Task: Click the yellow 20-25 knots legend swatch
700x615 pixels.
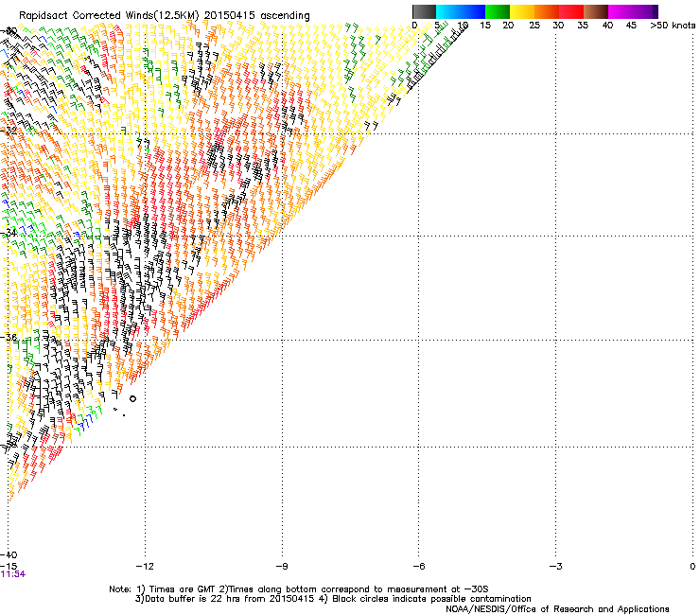Action: [x=522, y=11]
